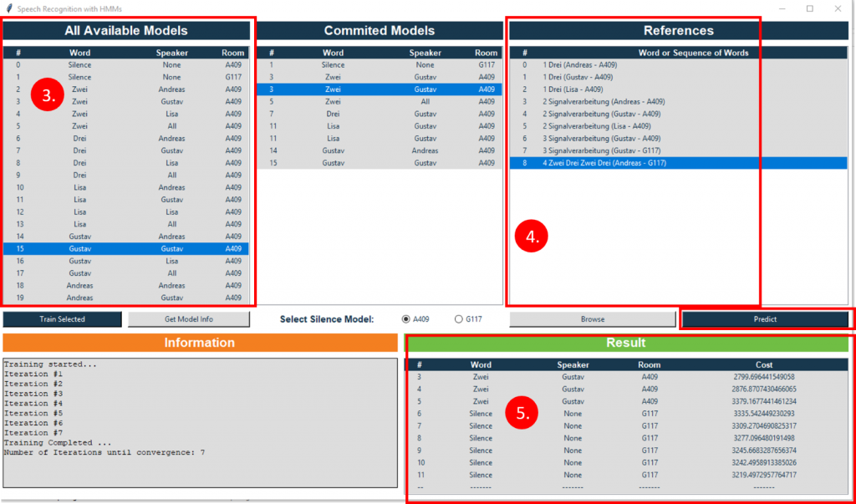Select available model 8 Drei Lisa
The image size is (856, 504).
tap(126, 163)
